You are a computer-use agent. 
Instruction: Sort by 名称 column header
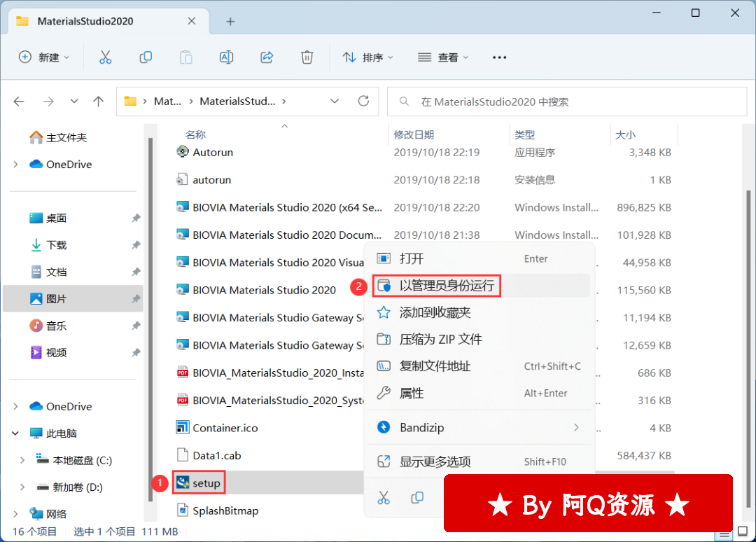pos(195,134)
